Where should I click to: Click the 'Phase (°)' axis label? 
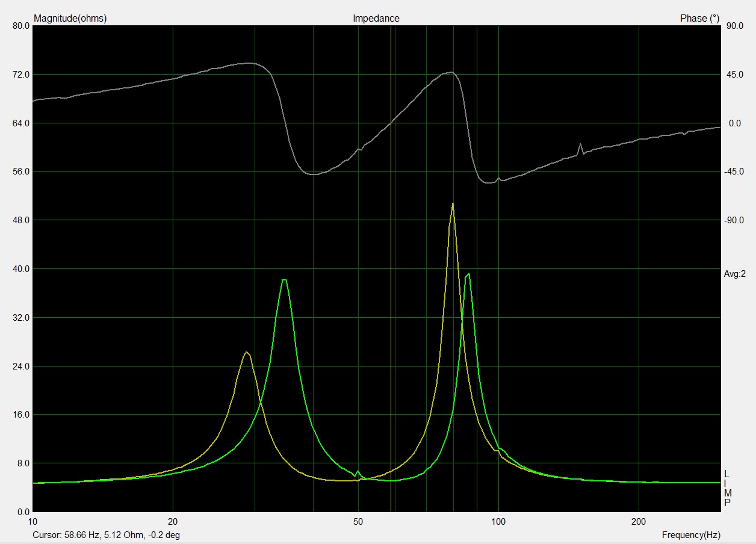pos(699,19)
